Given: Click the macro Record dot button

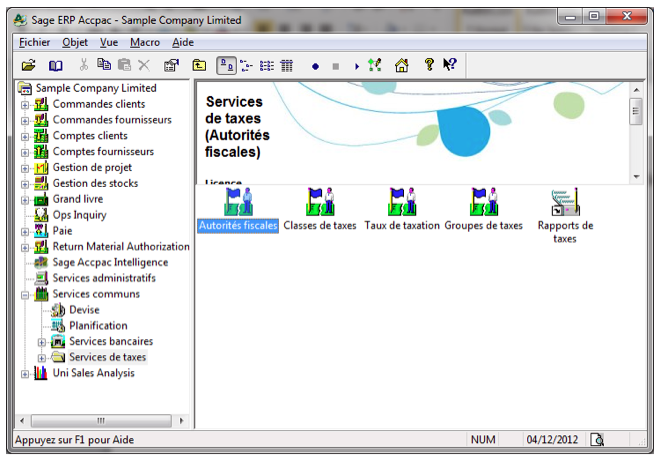Looking at the screenshot, I should click(315, 66).
